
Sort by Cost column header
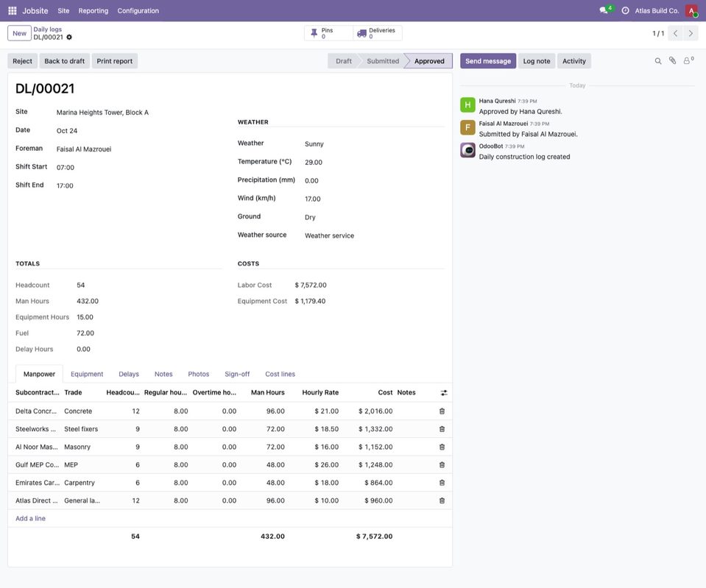(385, 392)
